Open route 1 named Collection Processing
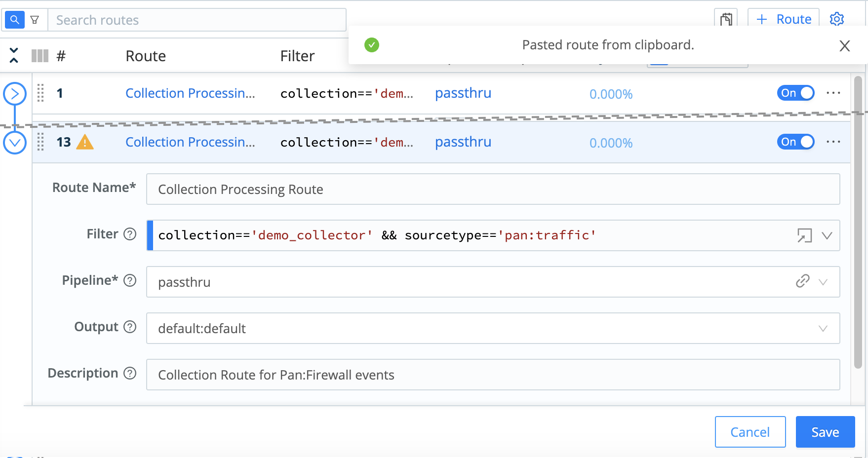868x458 pixels. click(191, 93)
